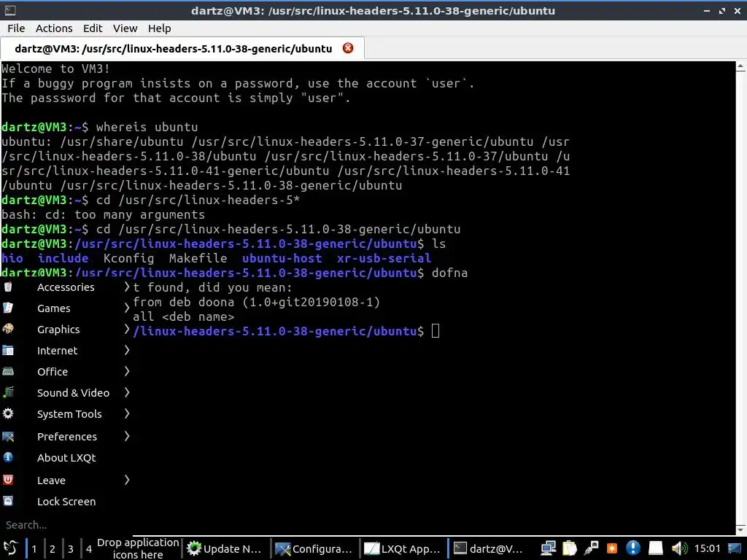Open the volume speaker tray icon
Screen dimensions: 747x560
click(x=679, y=548)
